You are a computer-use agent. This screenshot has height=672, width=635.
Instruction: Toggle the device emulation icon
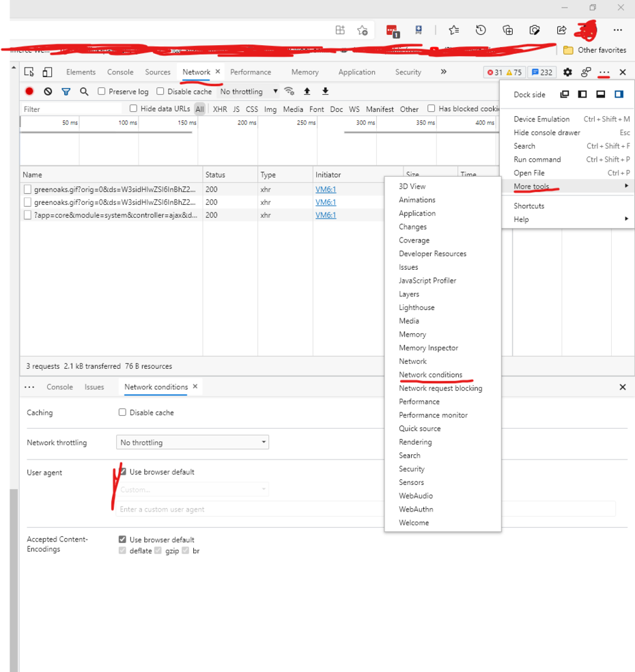pyautogui.click(x=47, y=72)
